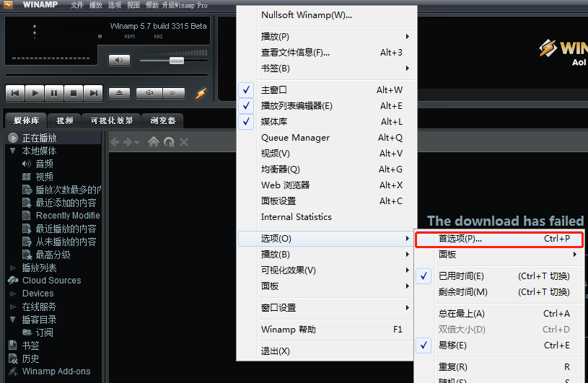The width and height of the screenshot is (588, 383).
Task: Select the 视频 library tree item
Action: tap(44, 177)
